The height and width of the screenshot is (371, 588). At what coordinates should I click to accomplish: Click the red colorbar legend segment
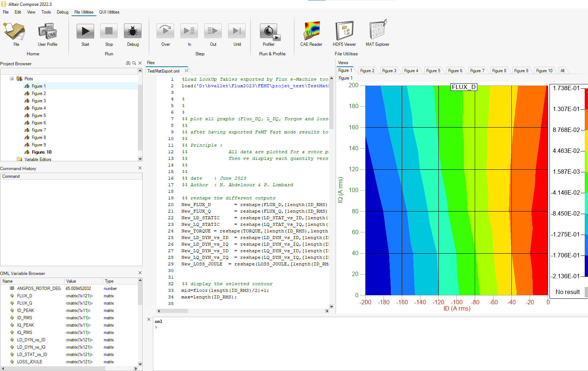(x=586, y=98)
